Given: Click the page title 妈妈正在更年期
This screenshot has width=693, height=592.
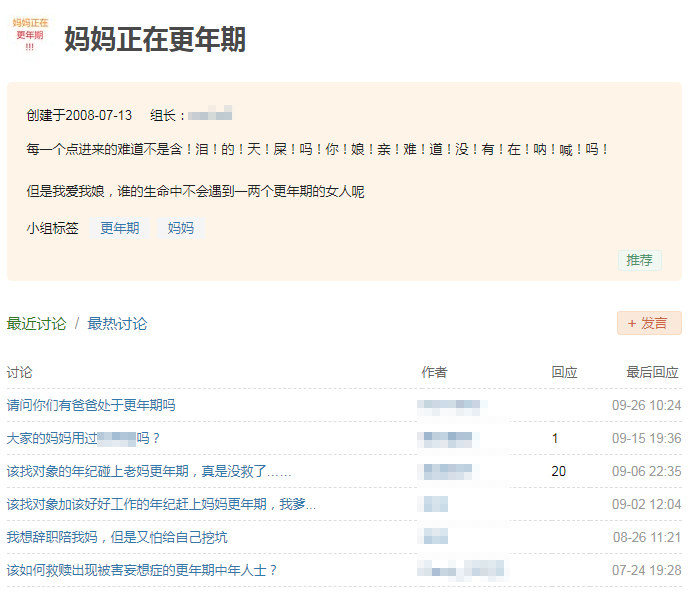Looking at the screenshot, I should pos(155,39).
